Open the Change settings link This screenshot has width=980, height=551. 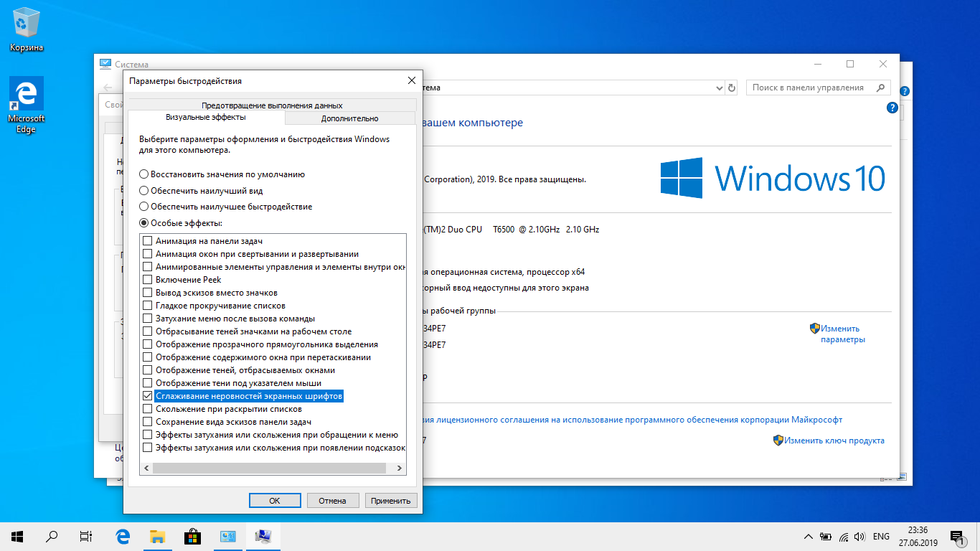843,334
